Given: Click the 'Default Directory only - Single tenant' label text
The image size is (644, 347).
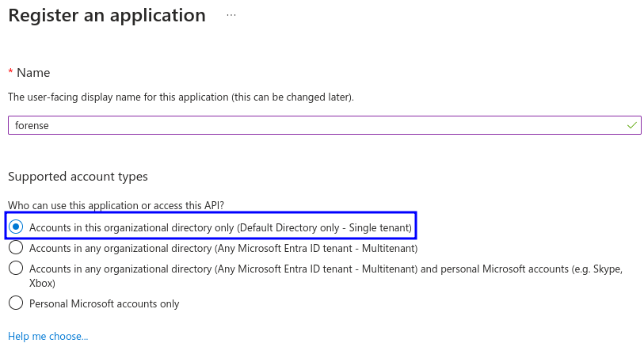Looking at the screenshot, I should point(220,227).
